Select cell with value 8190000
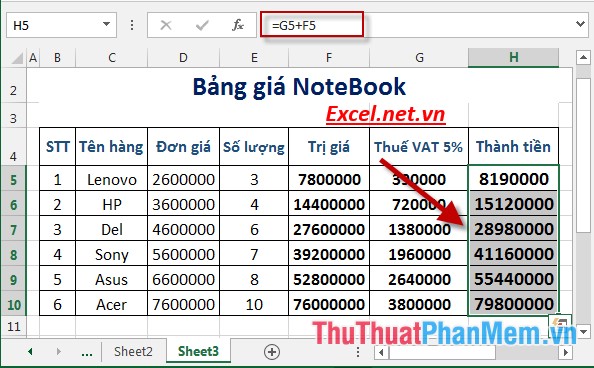The image size is (594, 368). point(514,179)
